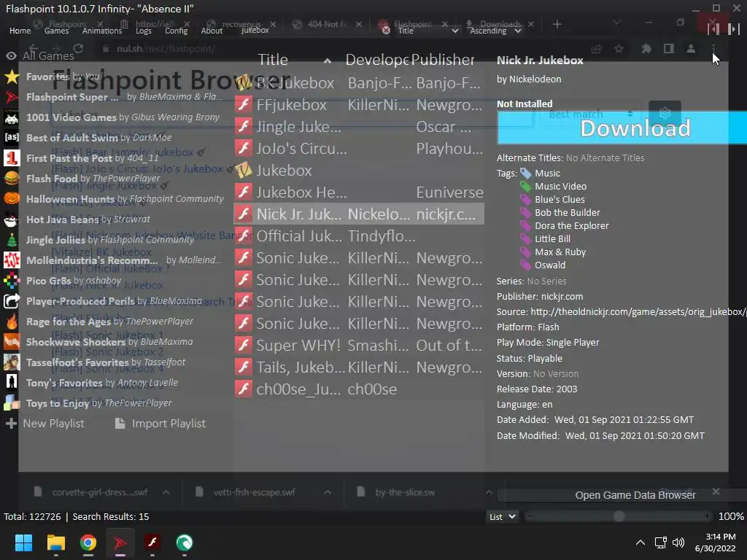Open the About page
The image size is (747, 560).
212,31
